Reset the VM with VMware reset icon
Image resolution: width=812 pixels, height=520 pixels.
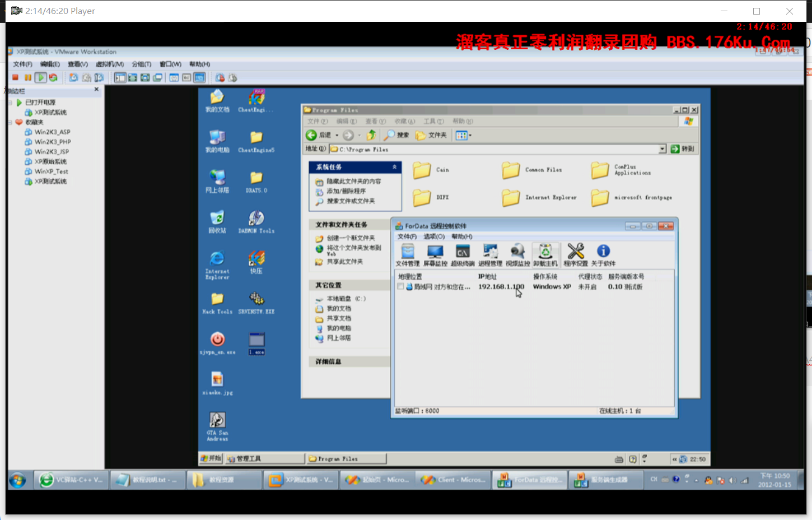tap(53, 77)
